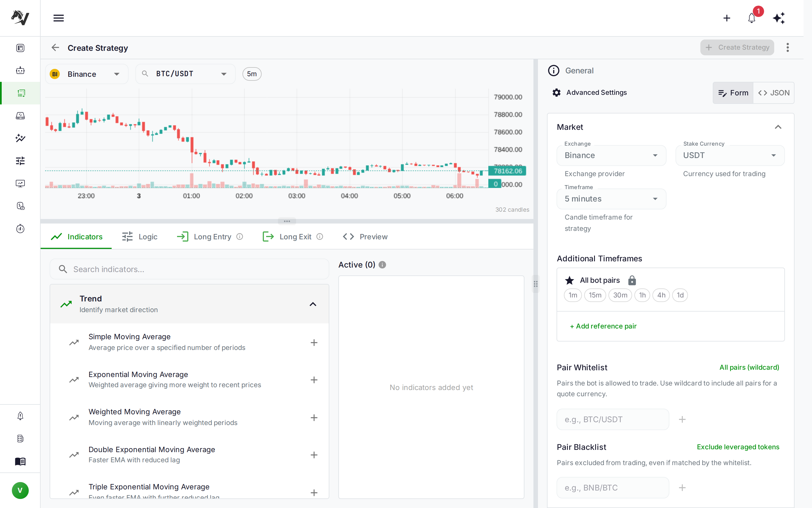Image resolution: width=812 pixels, height=508 pixels.
Task: Grab the vertical panel splitter handle
Action: (x=535, y=284)
